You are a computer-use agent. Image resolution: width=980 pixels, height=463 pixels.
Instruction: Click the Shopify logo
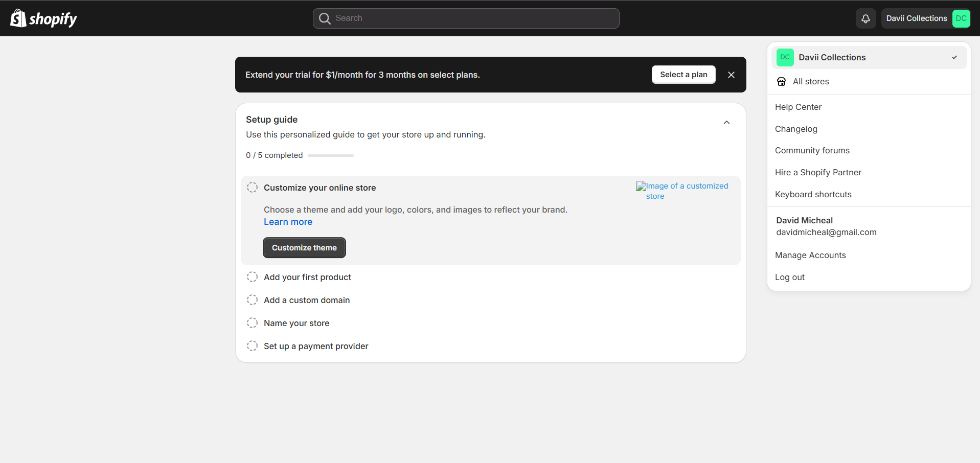point(43,18)
